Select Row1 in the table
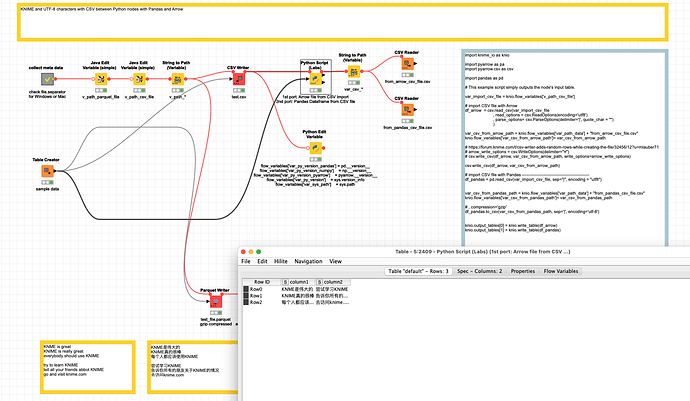The height and width of the screenshot is (401, 690). pos(256,296)
